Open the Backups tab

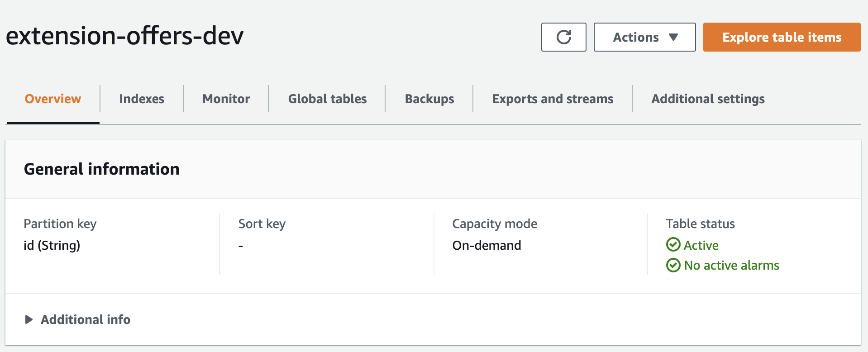tap(429, 99)
